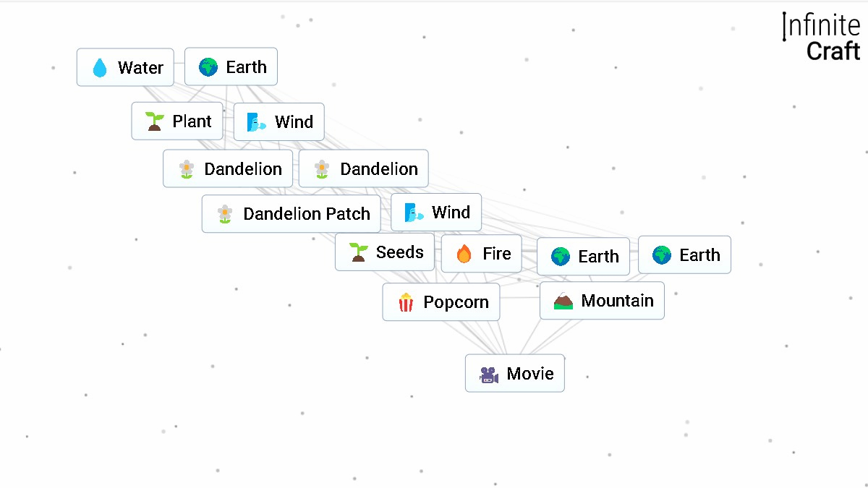This screenshot has width=868, height=488.
Task: Select the lower Wind element
Action: point(435,212)
